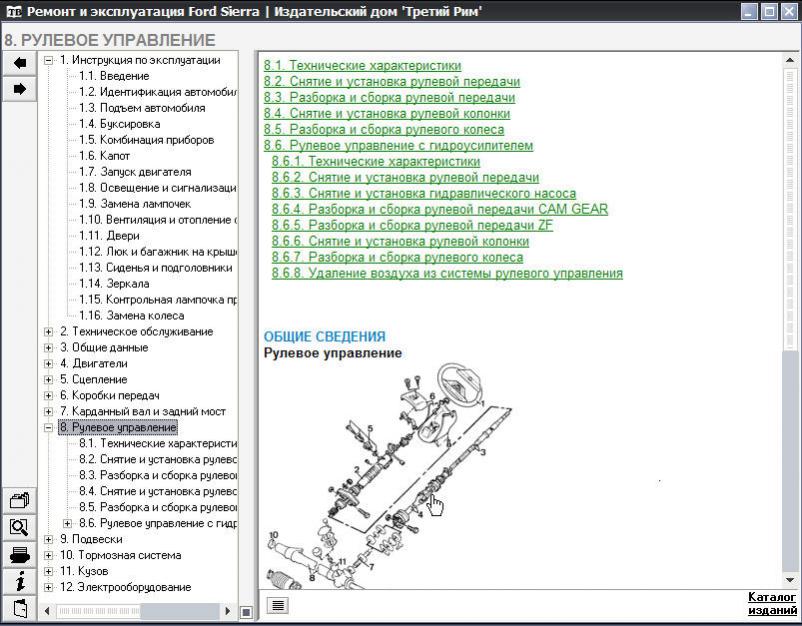The height and width of the screenshot is (626, 802).
Task: Select '1.16. Замена колеса' tree item
Action: (x=131, y=316)
